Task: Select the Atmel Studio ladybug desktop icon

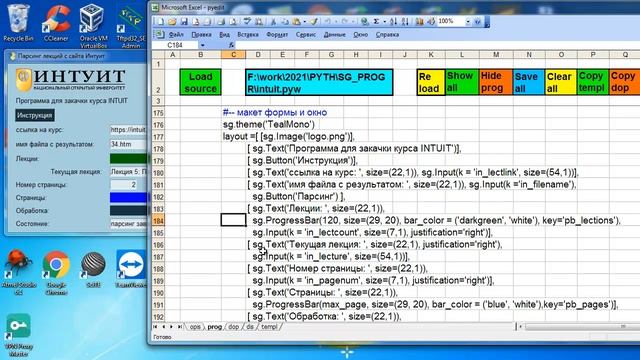Action: click(x=18, y=272)
